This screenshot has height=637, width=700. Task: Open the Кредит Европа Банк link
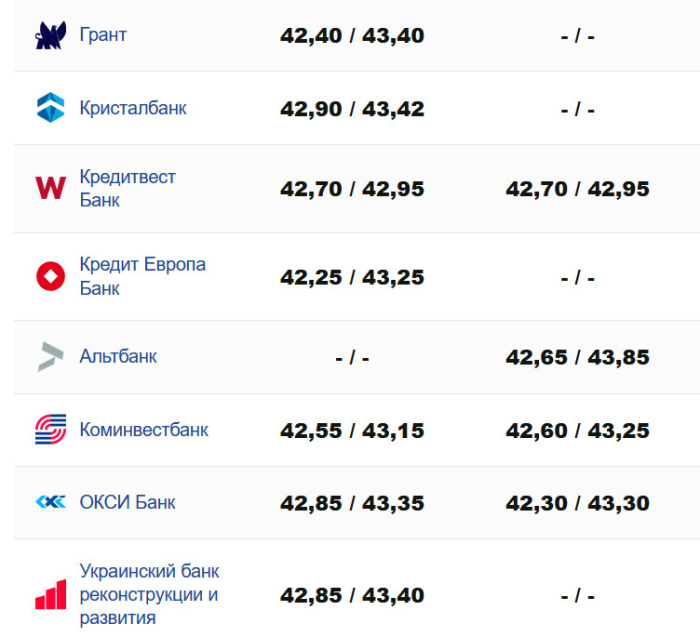[142, 276]
